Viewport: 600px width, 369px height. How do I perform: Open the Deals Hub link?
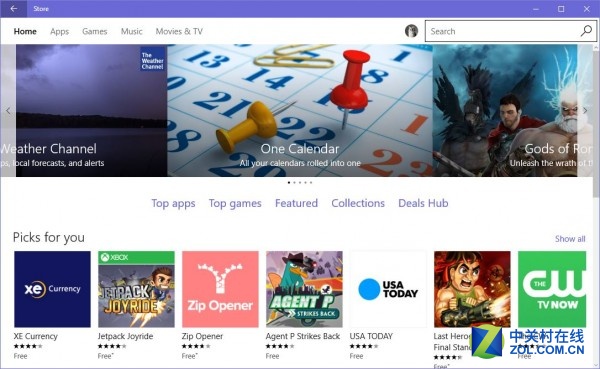423,203
